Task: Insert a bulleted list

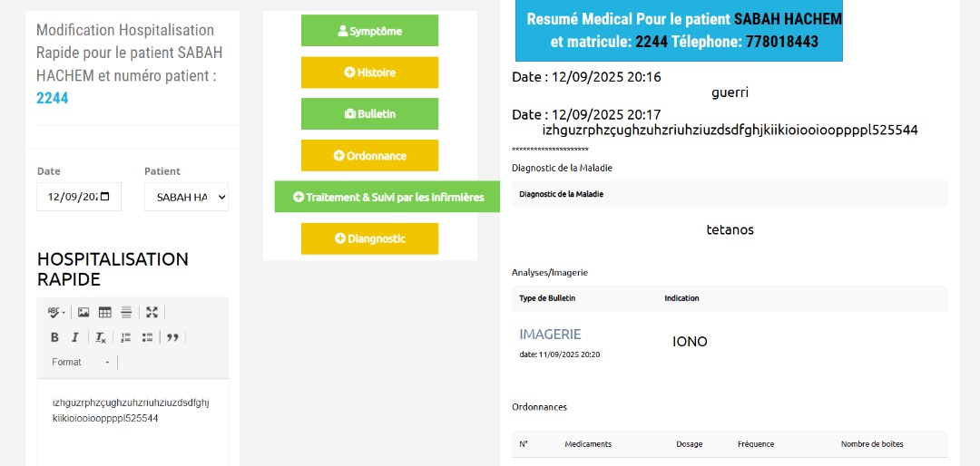Action: pos(147,337)
